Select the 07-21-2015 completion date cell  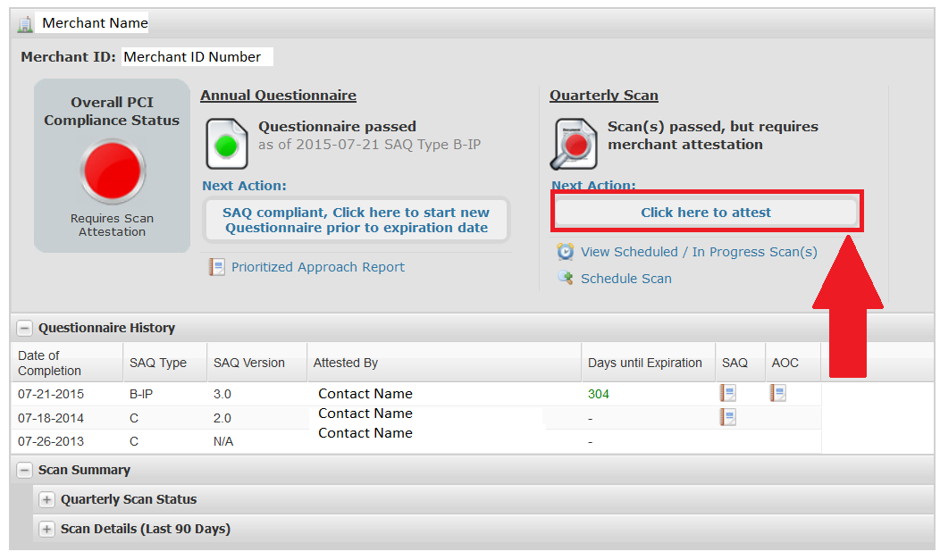pyautogui.click(x=51, y=394)
